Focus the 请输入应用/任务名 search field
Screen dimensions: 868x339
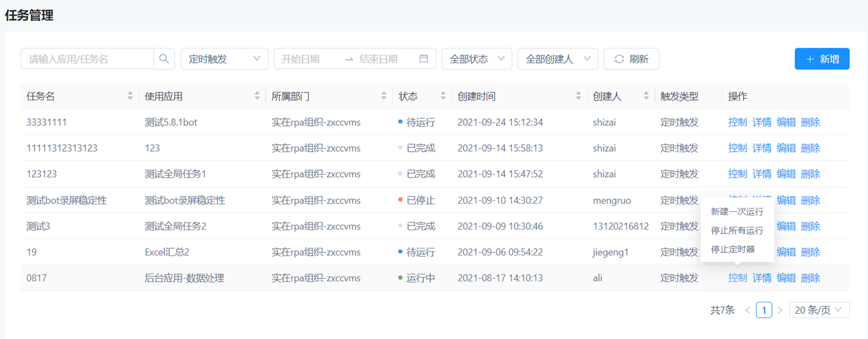click(87, 59)
